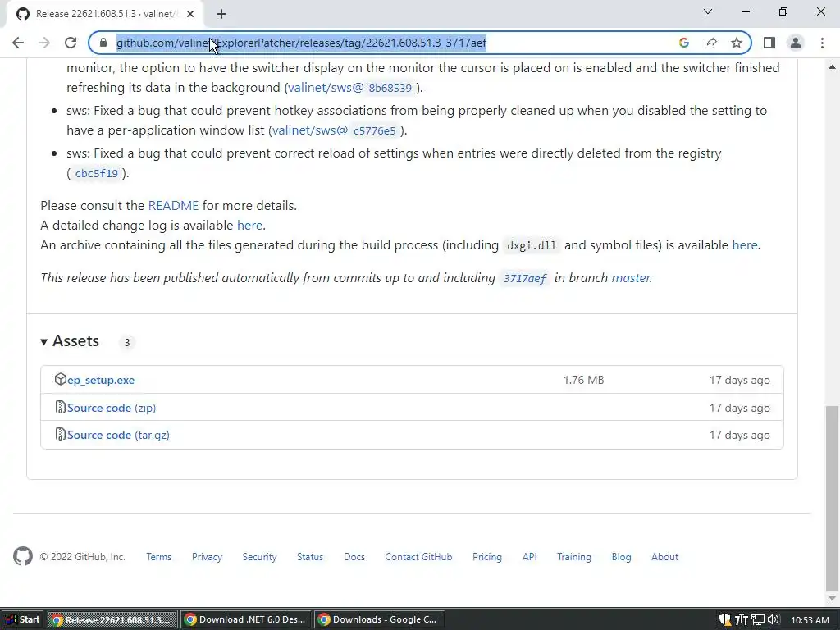Download Source code (zip)
Viewport: 840px width, 630px height.
tap(112, 409)
